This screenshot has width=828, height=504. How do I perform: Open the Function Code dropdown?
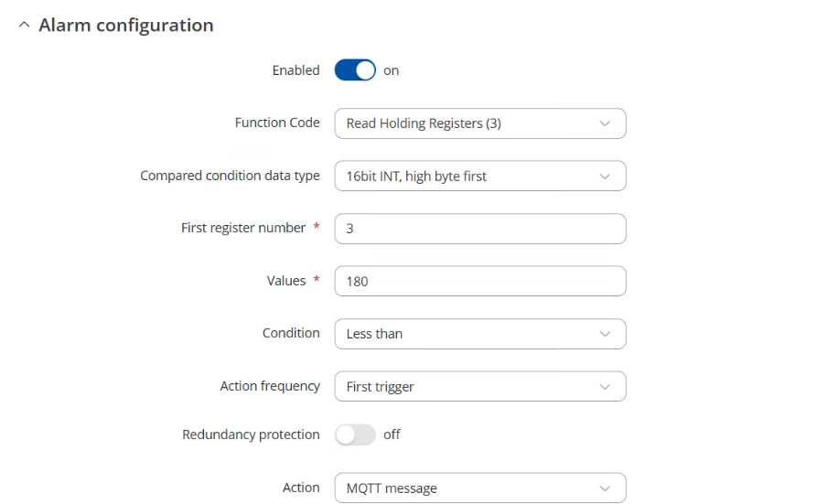(x=480, y=123)
